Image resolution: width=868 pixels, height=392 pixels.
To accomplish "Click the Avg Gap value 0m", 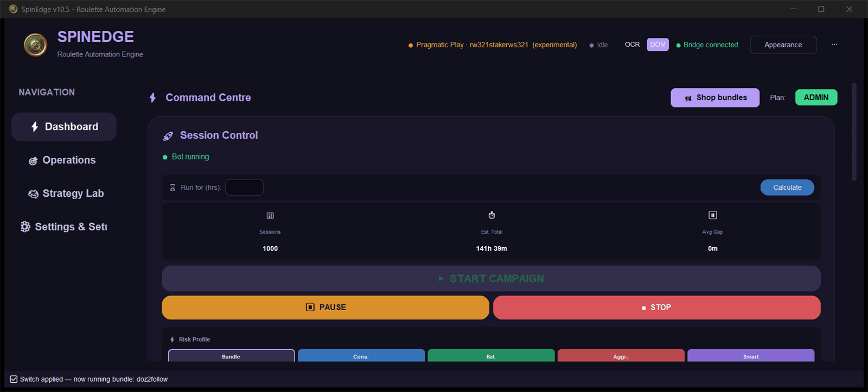I will [x=713, y=249].
